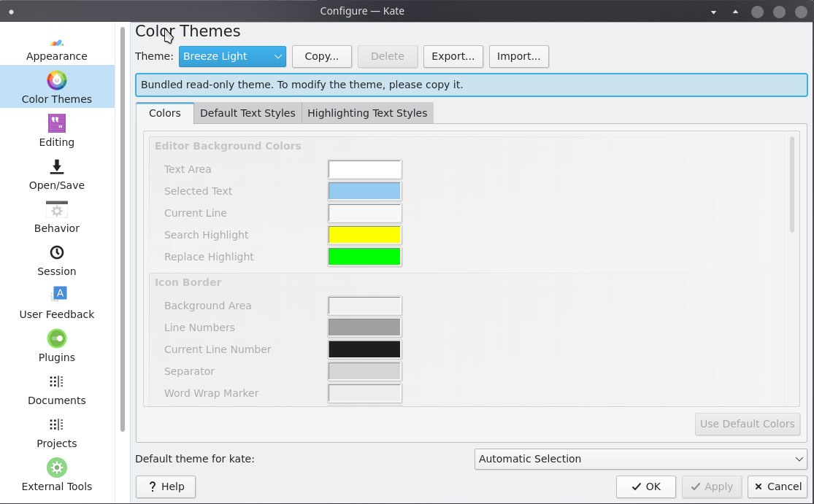Pick the Current Line Number black swatch
The width and height of the screenshot is (814, 504).
click(x=364, y=349)
